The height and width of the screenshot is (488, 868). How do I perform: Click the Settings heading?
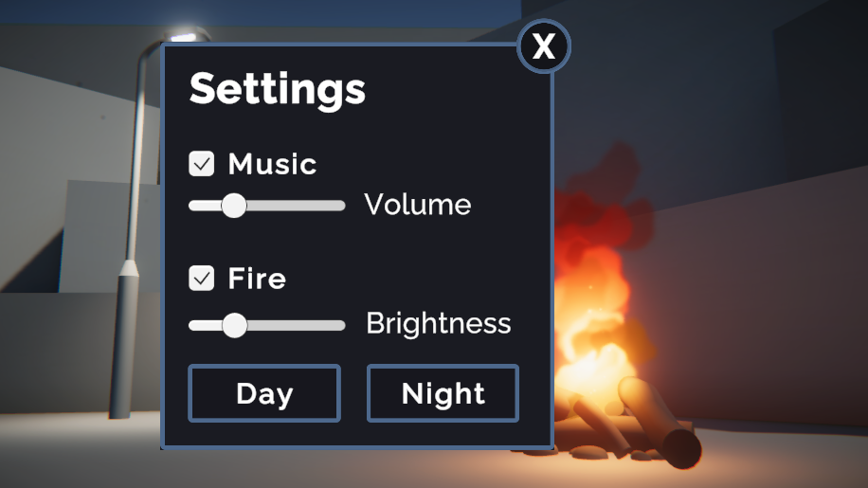(278, 89)
